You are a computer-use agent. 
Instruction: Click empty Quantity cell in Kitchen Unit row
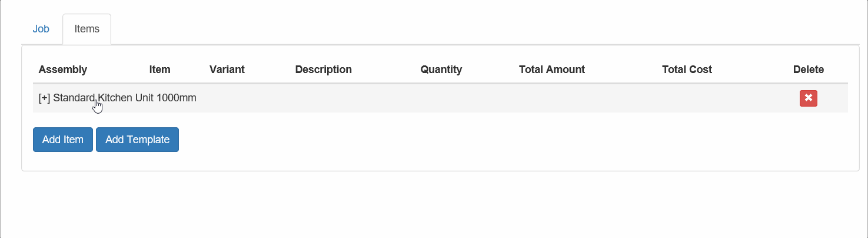(x=464, y=98)
